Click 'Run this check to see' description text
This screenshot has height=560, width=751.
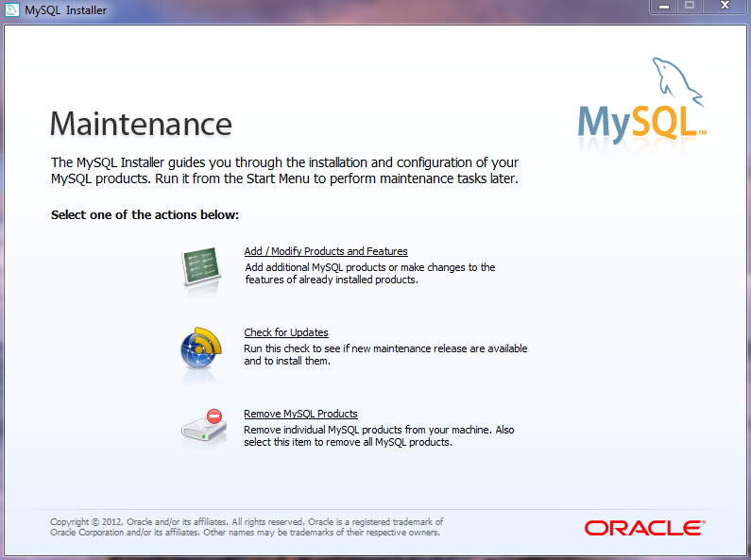385,355
